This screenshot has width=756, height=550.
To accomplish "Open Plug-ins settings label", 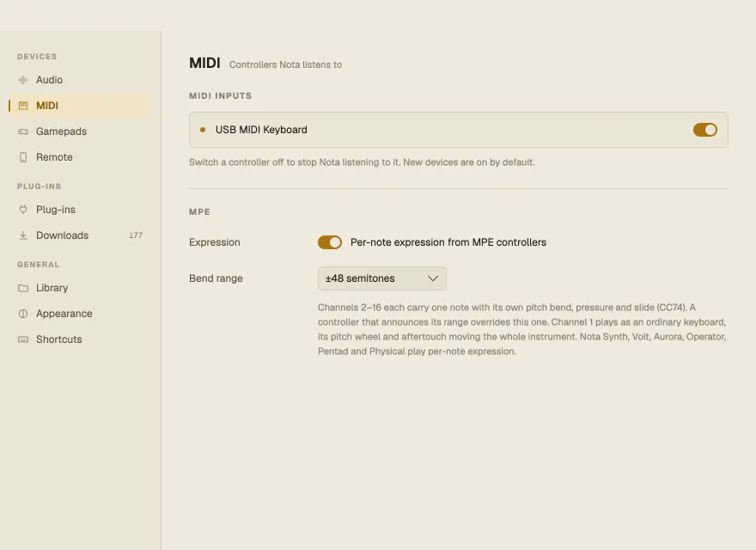I will 56,210.
